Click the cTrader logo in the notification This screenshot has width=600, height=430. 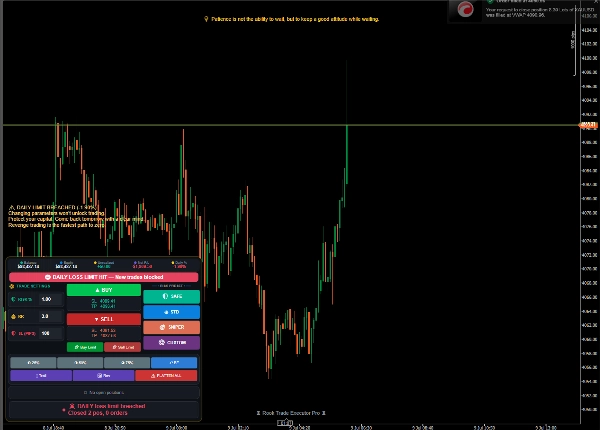tap(465, 10)
